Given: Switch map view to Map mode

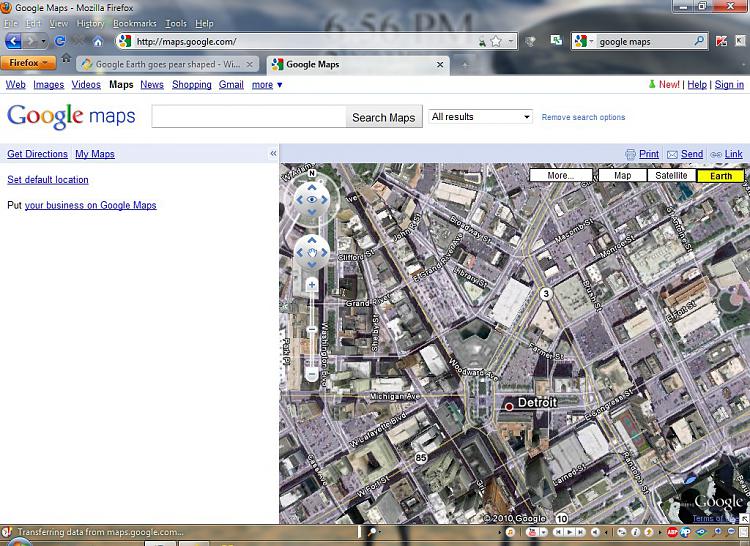Looking at the screenshot, I should point(622,175).
